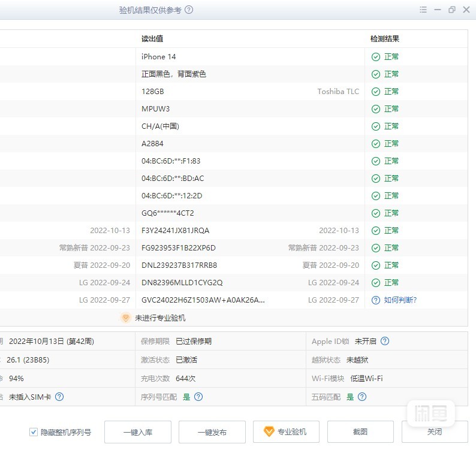Select the CH/A(中国) region value
The width and height of the screenshot is (476, 453).
coord(160,126)
